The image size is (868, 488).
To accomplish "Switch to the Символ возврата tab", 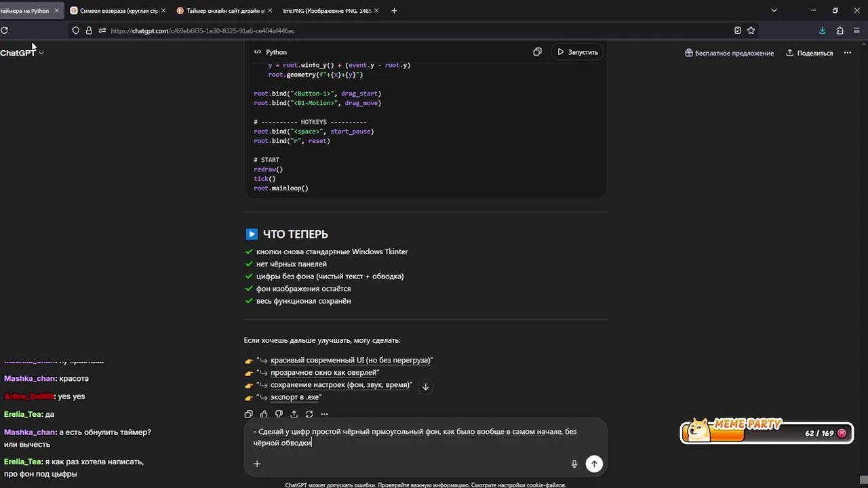I will (x=115, y=11).
